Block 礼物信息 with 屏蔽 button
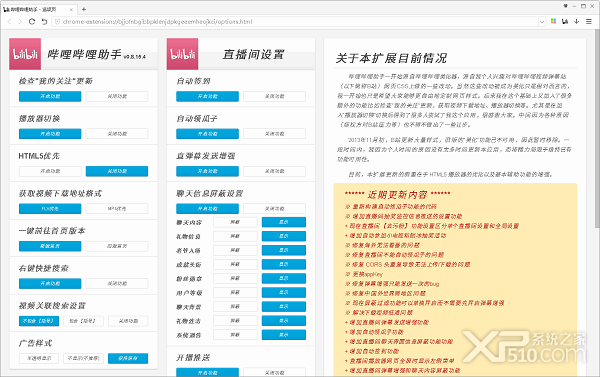The height and width of the screenshot is (377, 600). click(x=235, y=236)
